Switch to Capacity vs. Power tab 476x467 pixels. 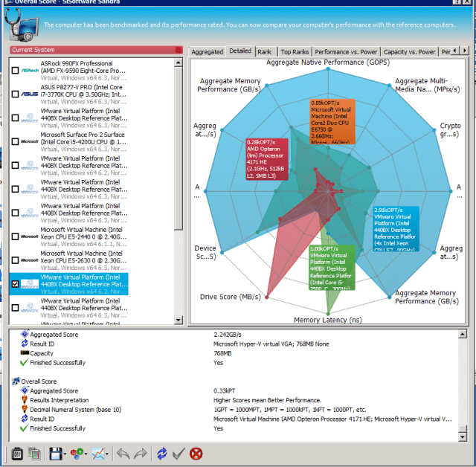pyautogui.click(x=409, y=52)
